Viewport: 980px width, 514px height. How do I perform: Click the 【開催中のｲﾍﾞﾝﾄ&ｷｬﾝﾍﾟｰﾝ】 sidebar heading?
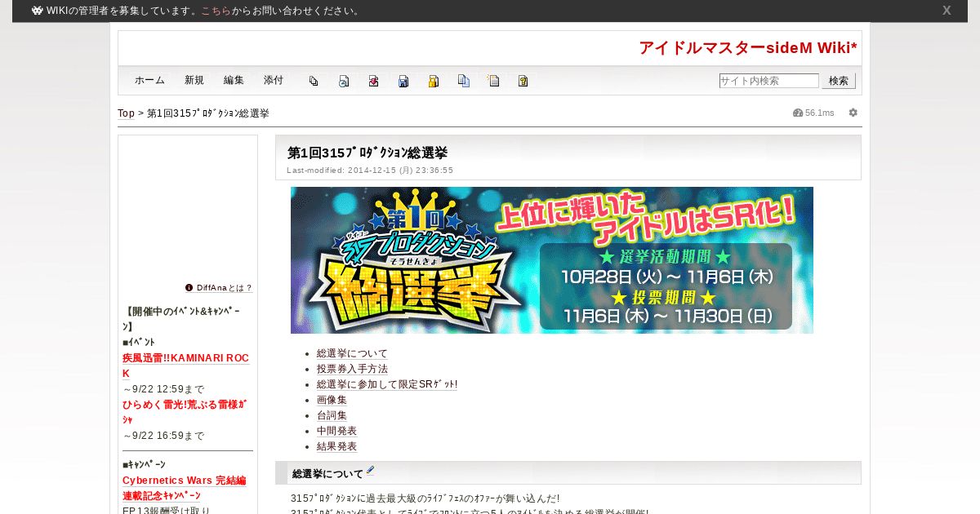pyautogui.click(x=183, y=319)
